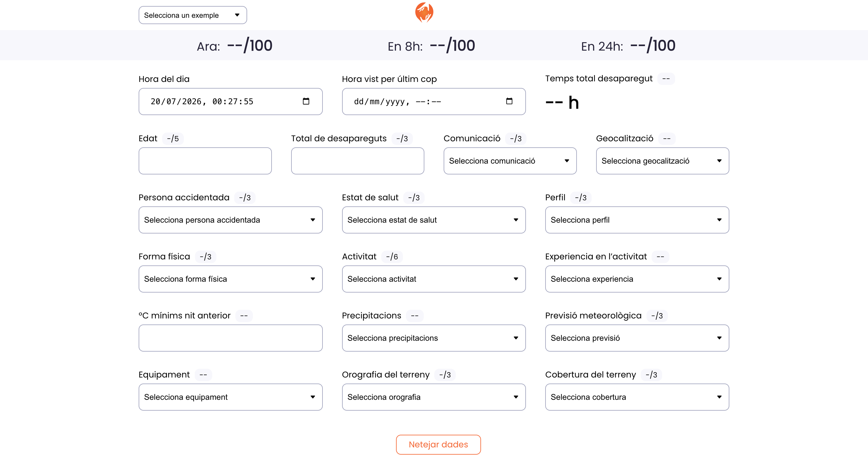Expand the Selecciona comunicació dropdown

click(510, 161)
